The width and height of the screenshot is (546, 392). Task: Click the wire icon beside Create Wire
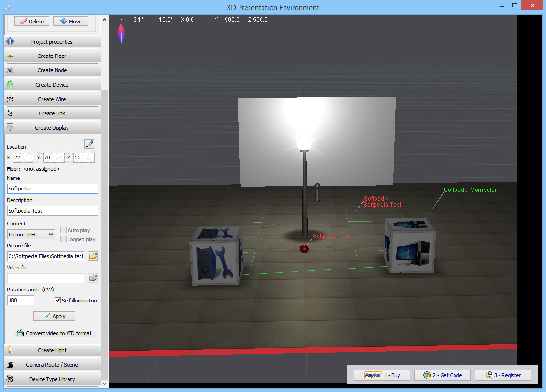tap(10, 99)
